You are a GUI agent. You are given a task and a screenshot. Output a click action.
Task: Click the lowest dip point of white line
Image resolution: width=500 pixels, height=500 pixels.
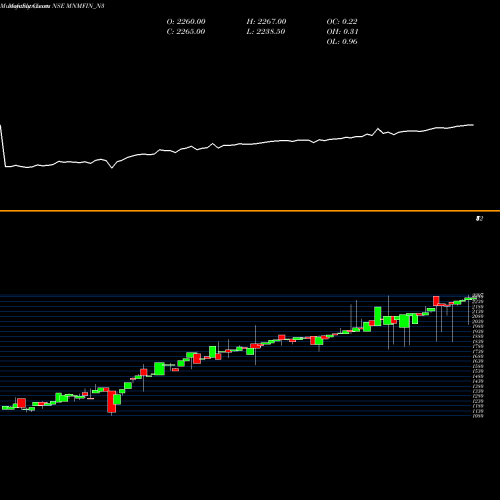[x=112, y=168]
